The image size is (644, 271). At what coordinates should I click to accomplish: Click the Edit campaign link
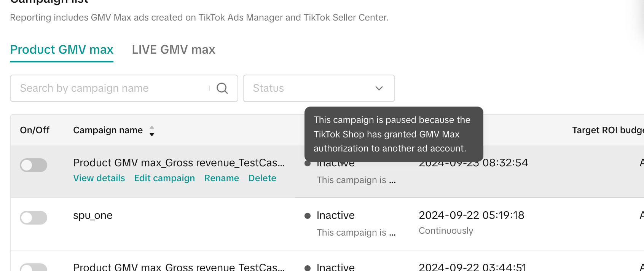pyautogui.click(x=164, y=178)
